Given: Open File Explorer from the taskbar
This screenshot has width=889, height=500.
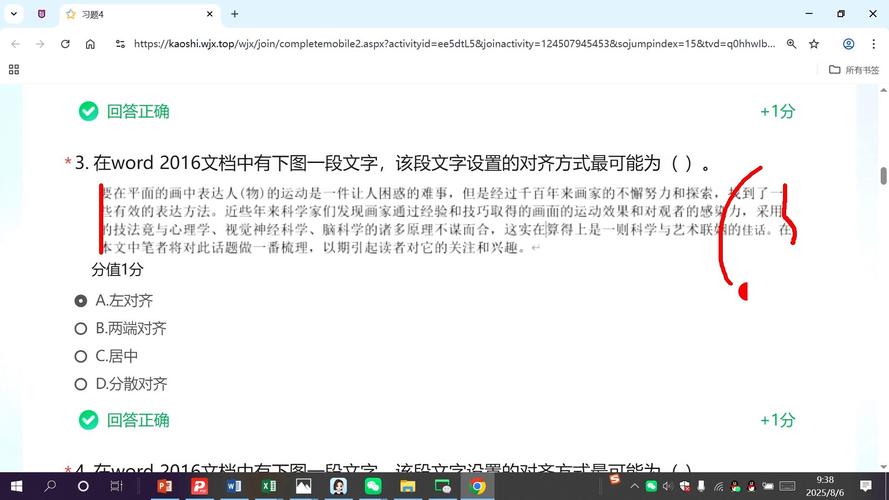Looking at the screenshot, I should [408, 486].
